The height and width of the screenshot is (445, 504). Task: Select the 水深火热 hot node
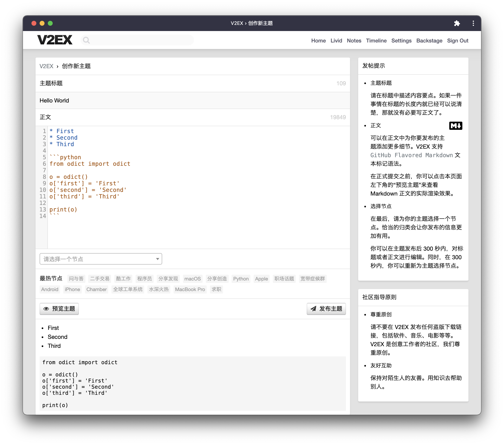pos(158,289)
